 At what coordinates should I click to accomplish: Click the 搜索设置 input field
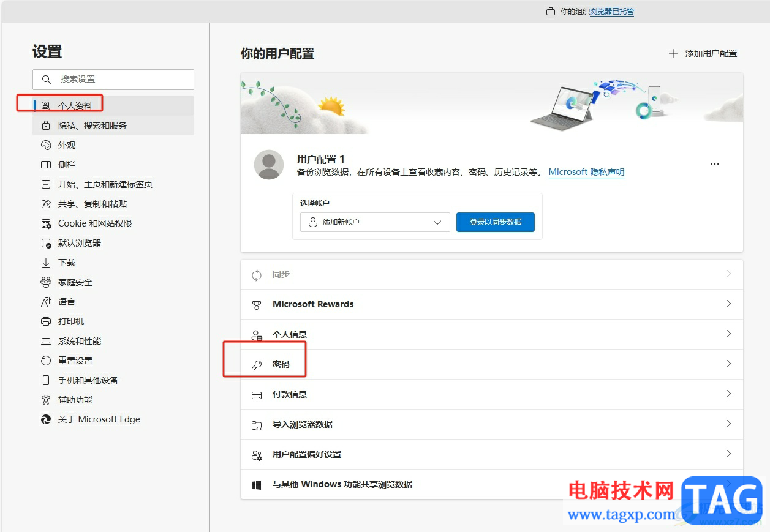[113, 80]
